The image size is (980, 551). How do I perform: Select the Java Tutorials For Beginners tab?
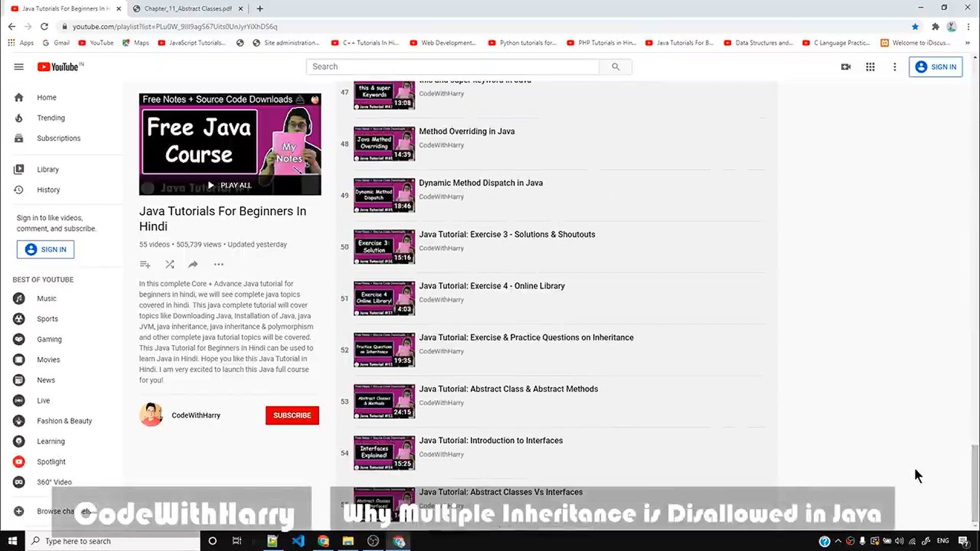click(x=66, y=9)
